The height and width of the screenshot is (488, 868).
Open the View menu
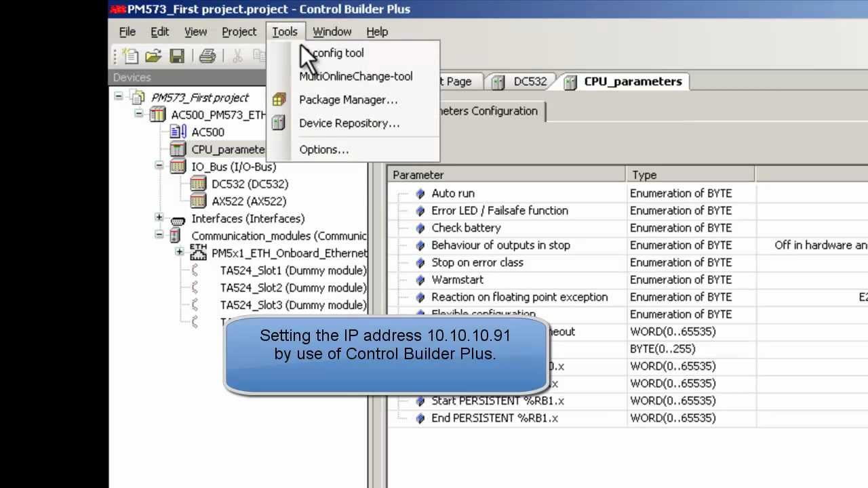195,32
